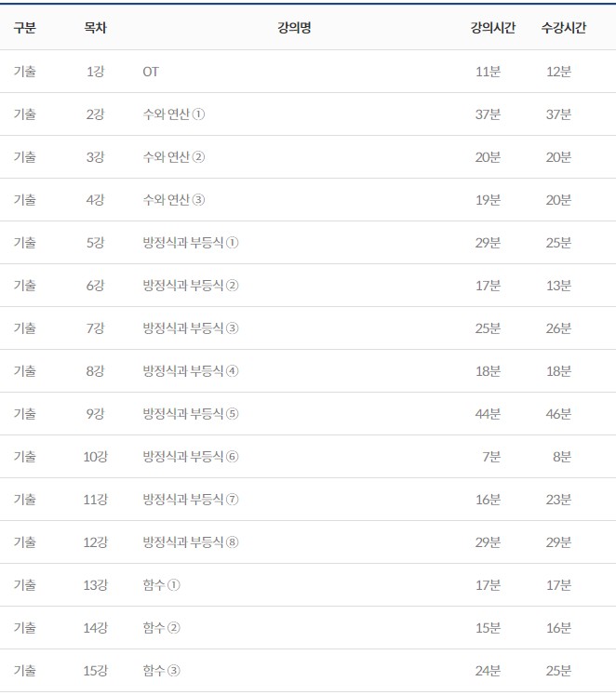The width and height of the screenshot is (616, 695).
Task: Select the 함수 ② lecture title
Action: click(x=162, y=628)
